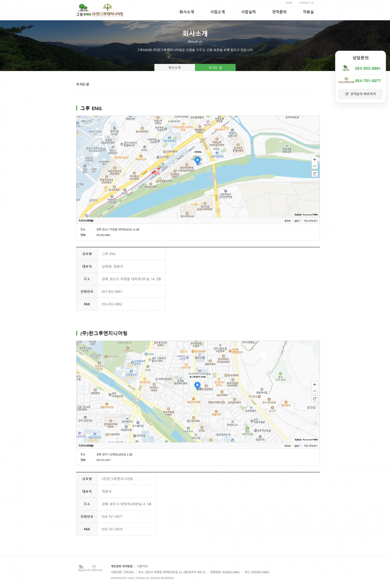The image size is (390, 588).
Task: Open 로드뷰 under the 그루 ENG map
Action: point(287,221)
